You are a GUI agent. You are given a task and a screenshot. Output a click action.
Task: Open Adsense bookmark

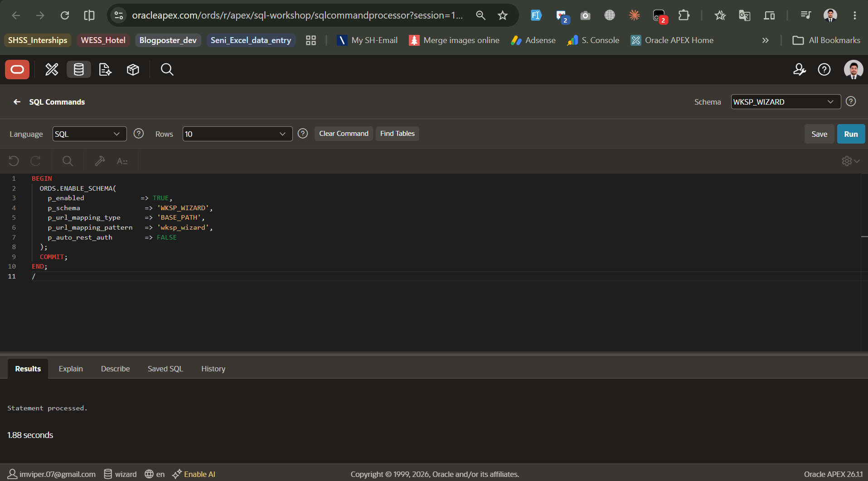533,40
